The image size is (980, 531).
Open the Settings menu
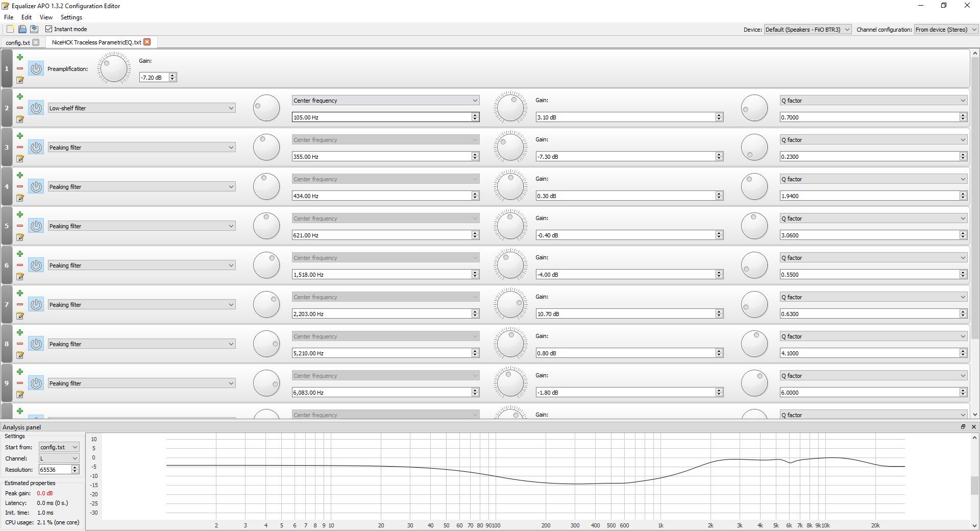71,17
